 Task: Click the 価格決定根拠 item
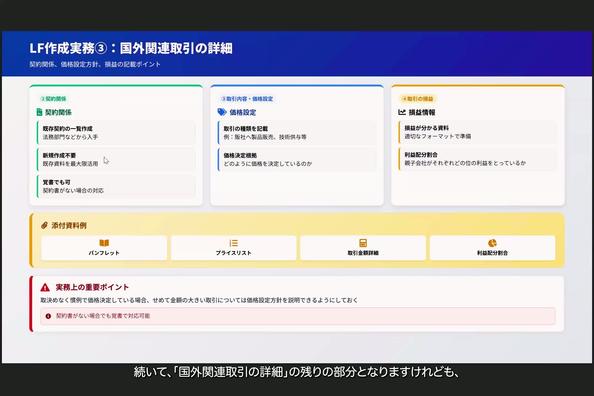(297, 160)
